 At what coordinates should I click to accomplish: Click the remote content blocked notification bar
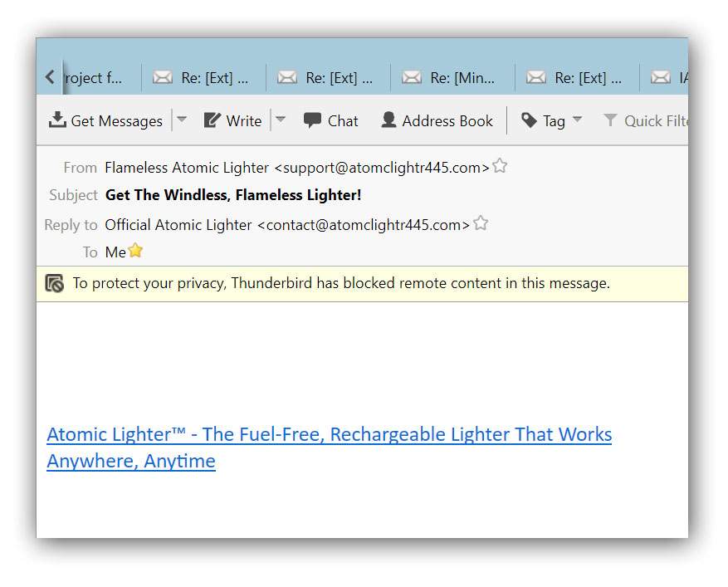[362, 284]
